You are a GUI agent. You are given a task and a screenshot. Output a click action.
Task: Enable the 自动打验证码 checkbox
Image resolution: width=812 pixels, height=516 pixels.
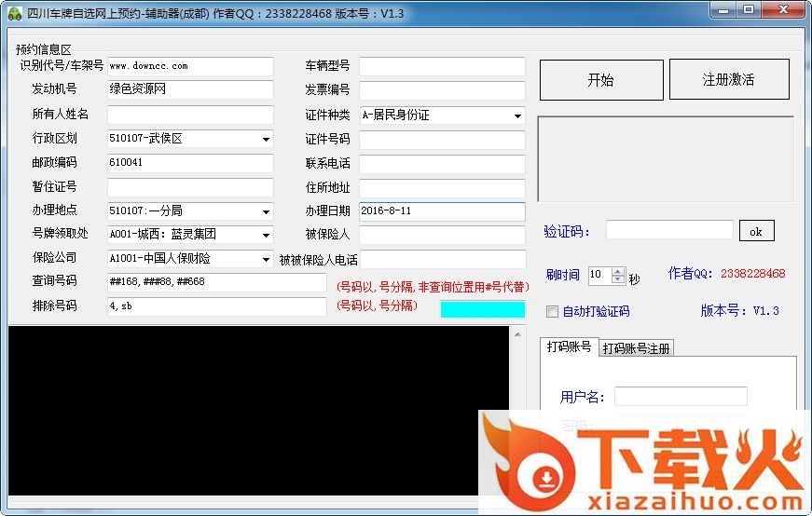point(552,312)
